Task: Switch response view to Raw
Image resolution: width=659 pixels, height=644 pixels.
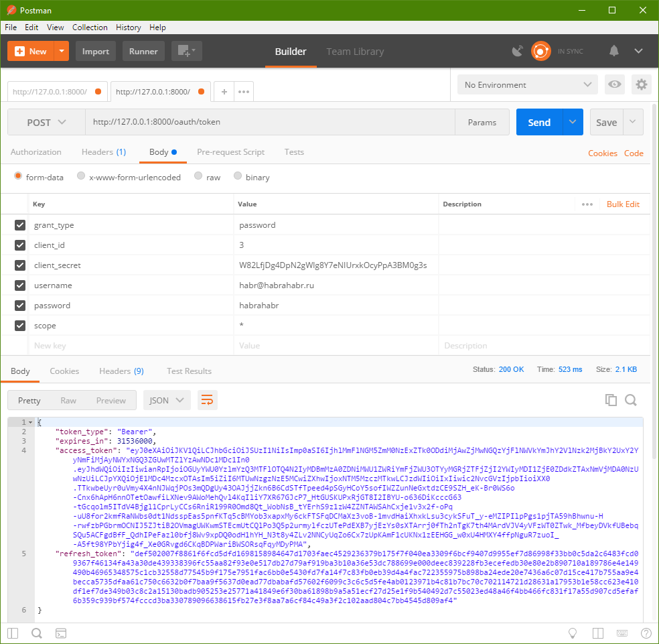Action: [68, 401]
